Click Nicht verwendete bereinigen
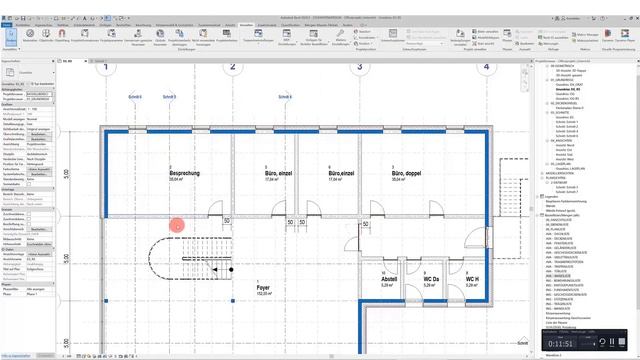This screenshot has width=640, height=360. tap(203, 37)
